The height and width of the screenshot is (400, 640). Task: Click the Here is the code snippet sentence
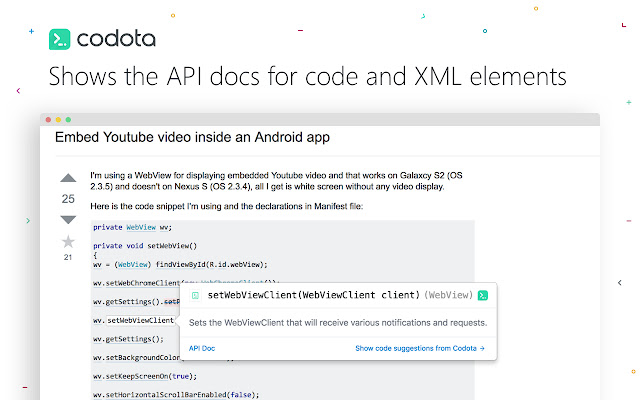pyautogui.click(x=227, y=206)
